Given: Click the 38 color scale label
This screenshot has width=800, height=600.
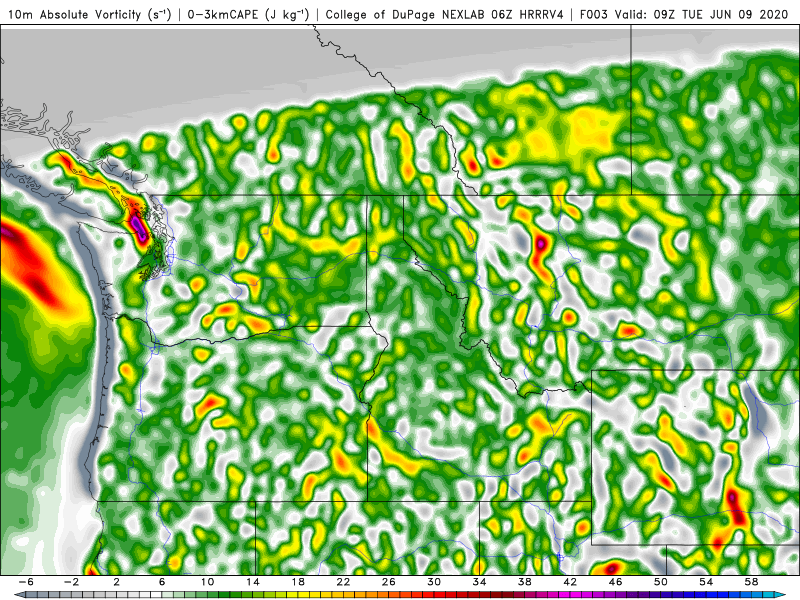Looking at the screenshot, I should [524, 582].
